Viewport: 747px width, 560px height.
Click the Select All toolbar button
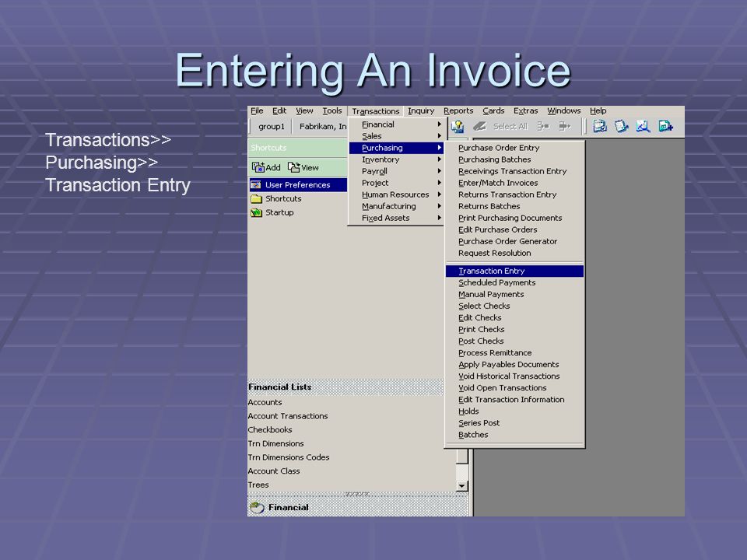(x=510, y=126)
